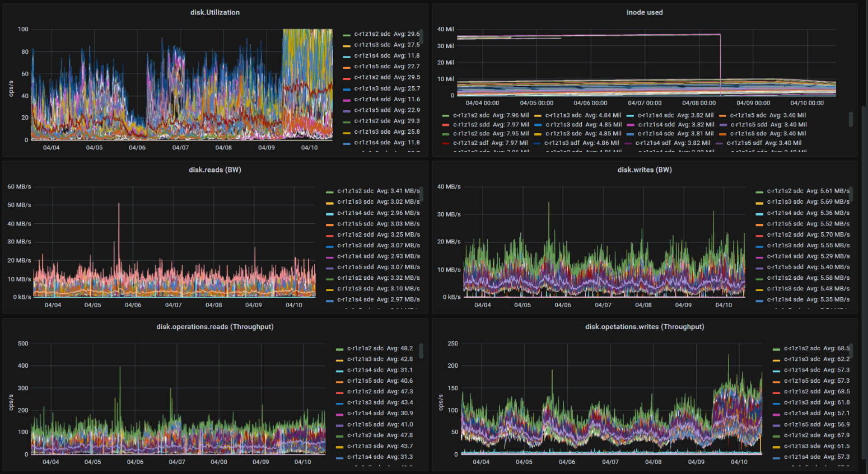The width and height of the screenshot is (868, 474).
Task: Select c-r1z1s2 sdd in disk.opetations.writes legend
Action: (x=802, y=392)
